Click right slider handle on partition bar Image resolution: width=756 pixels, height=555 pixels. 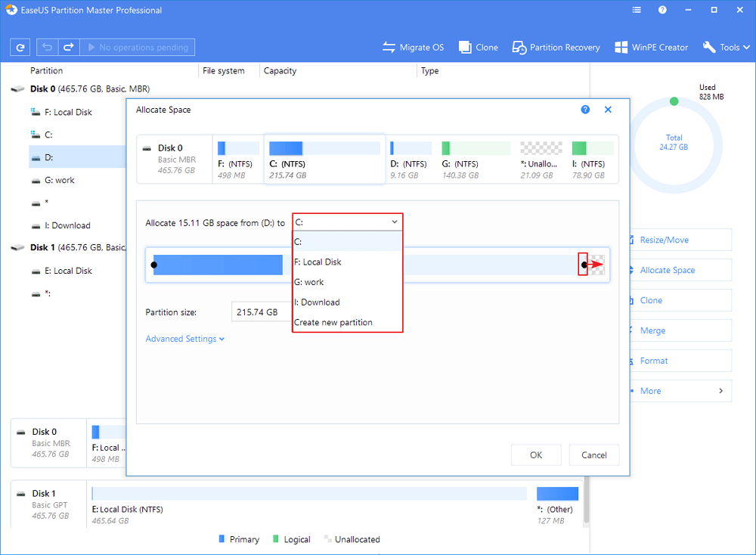584,265
